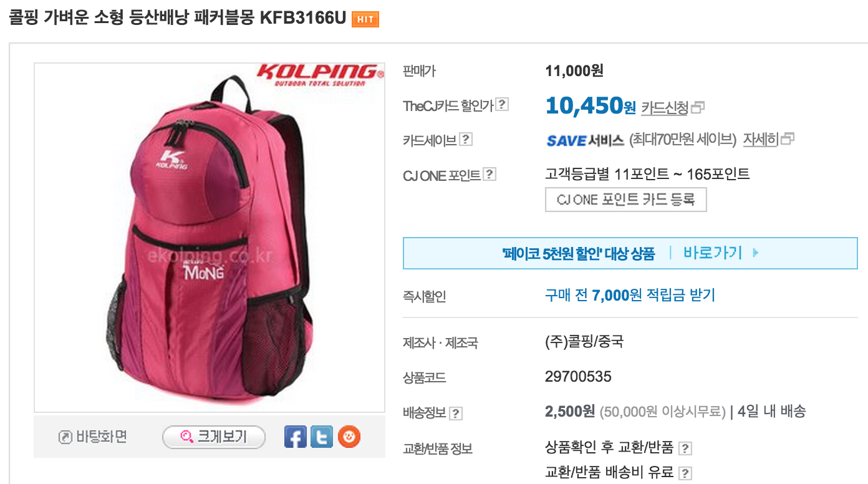868x484 pixels.
Task: Click the orange smiley share icon
Action: click(349, 437)
